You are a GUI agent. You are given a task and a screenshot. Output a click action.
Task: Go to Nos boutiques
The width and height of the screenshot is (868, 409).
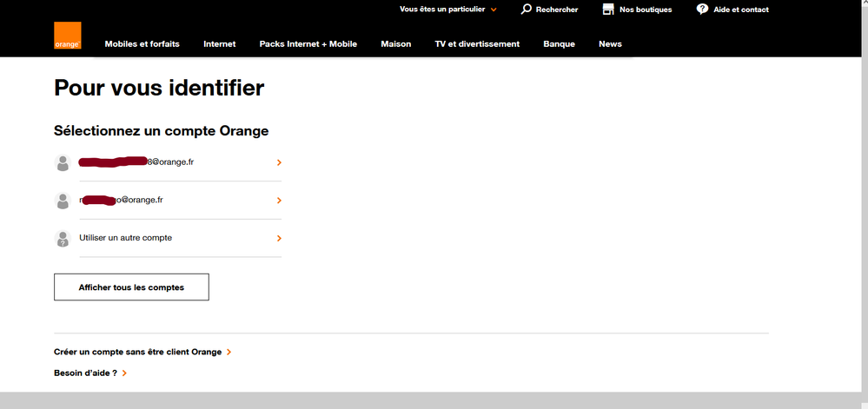click(x=646, y=10)
